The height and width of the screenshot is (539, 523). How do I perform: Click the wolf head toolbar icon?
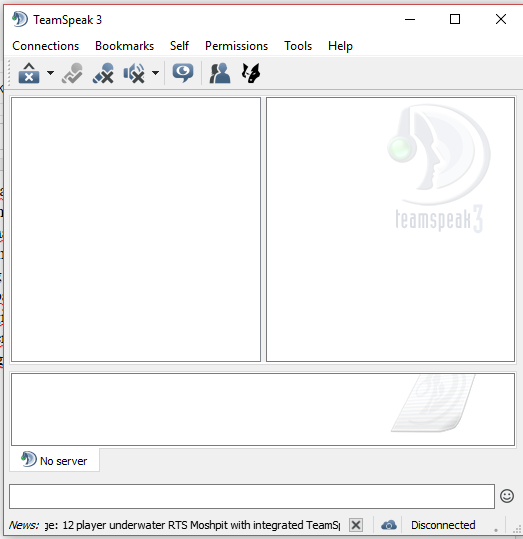click(251, 73)
